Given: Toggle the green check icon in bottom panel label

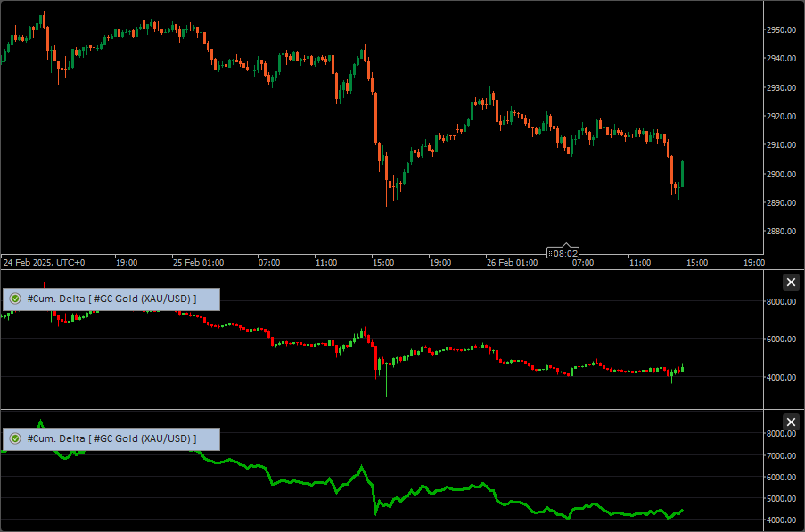Looking at the screenshot, I should click(15, 438).
